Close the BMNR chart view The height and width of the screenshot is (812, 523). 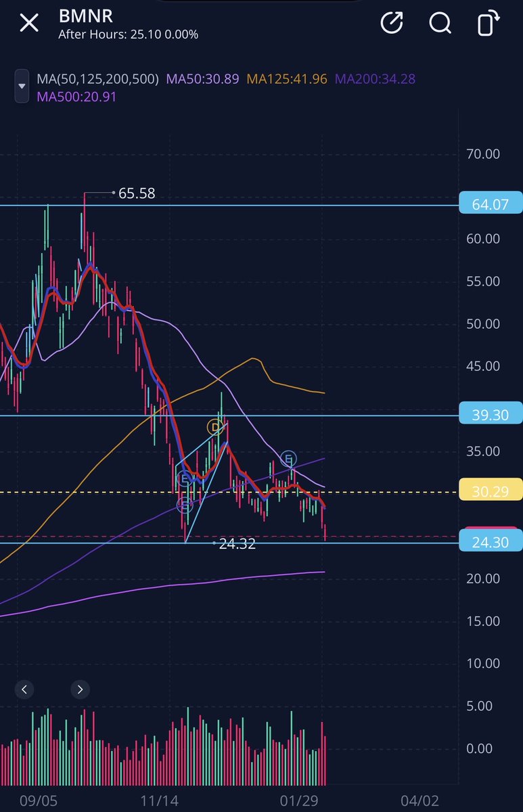click(29, 24)
